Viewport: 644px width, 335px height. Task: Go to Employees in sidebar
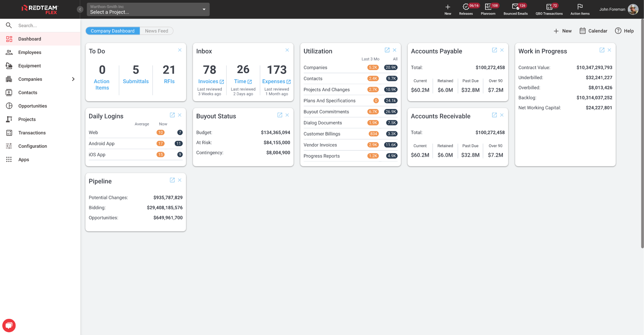click(30, 52)
